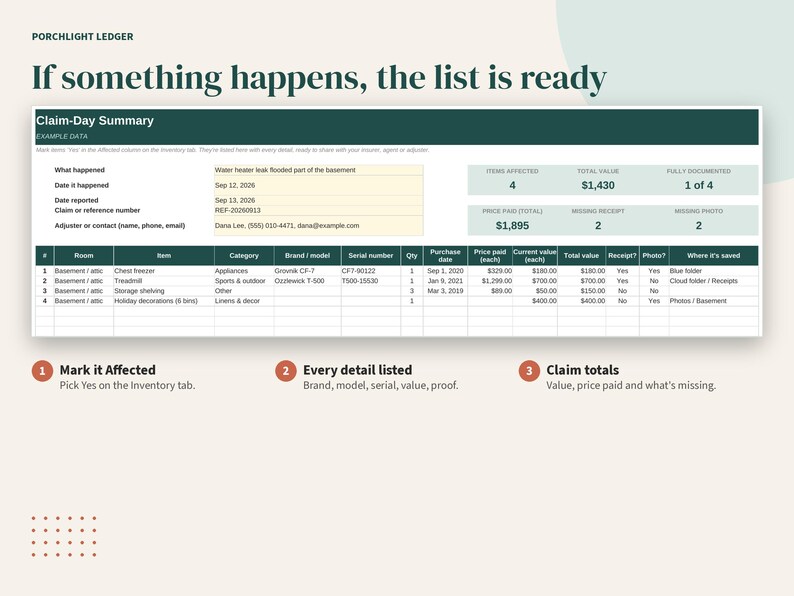794x596 pixels.
Task: Click the 'Sports & outdoor' category cell
Action: [244, 281]
